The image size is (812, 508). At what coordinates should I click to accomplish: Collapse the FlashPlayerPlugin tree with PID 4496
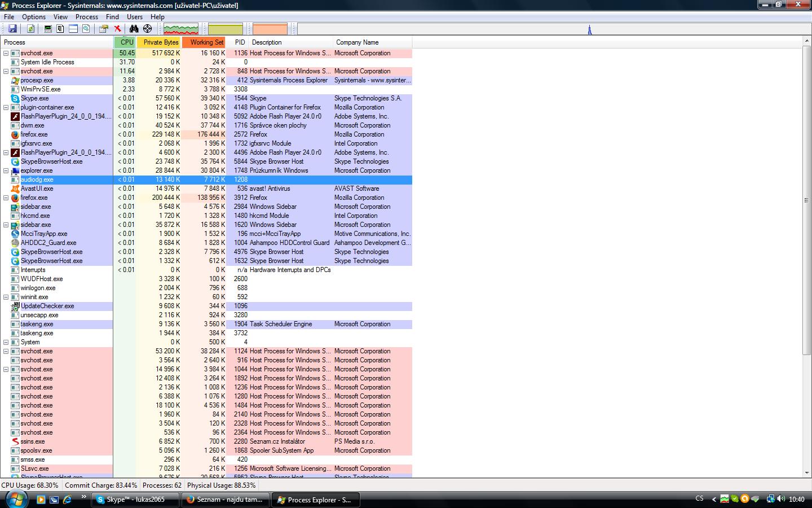pos(6,152)
